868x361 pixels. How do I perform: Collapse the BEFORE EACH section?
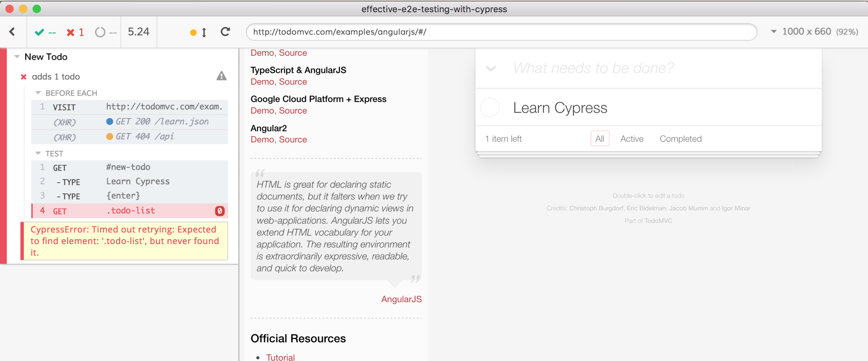point(38,93)
